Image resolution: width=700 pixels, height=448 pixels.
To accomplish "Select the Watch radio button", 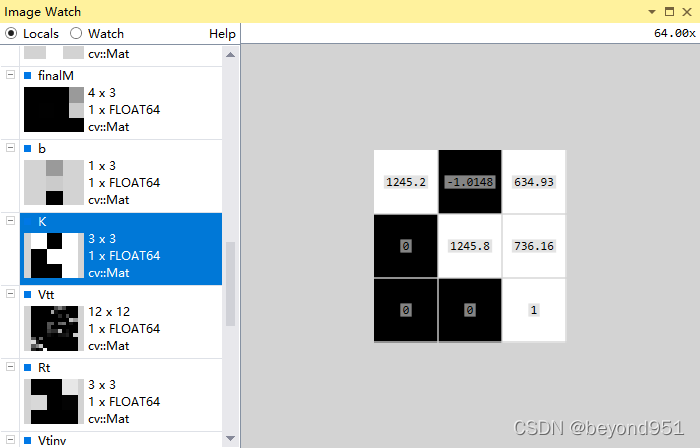I will [x=76, y=33].
